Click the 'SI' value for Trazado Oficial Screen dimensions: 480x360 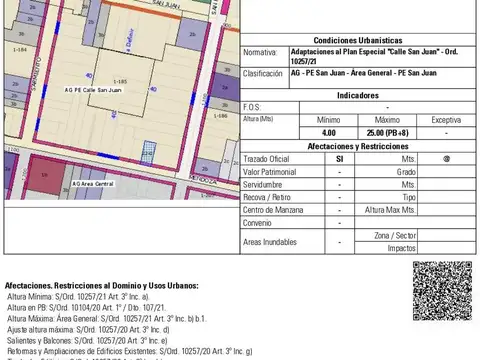[x=339, y=159]
